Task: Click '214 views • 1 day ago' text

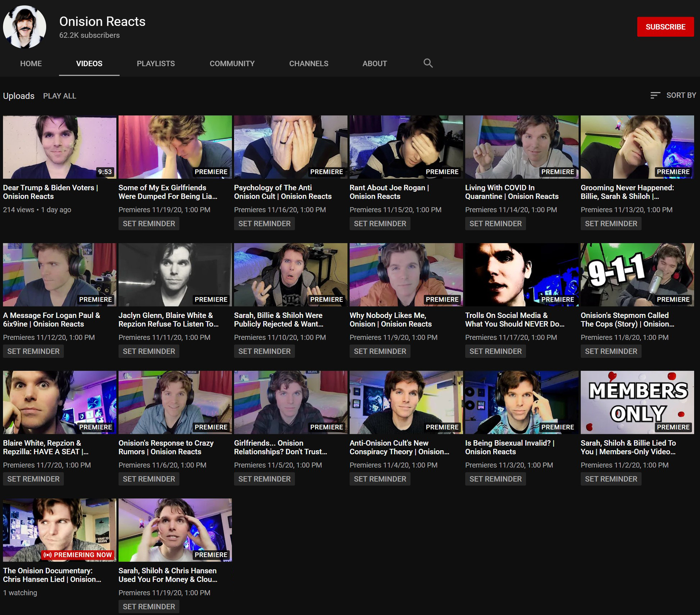Action: pos(37,210)
